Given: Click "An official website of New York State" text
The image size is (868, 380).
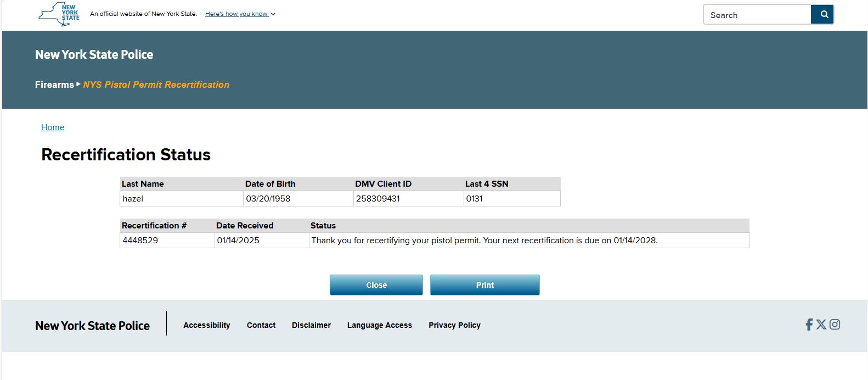Looking at the screenshot, I should coord(143,14).
